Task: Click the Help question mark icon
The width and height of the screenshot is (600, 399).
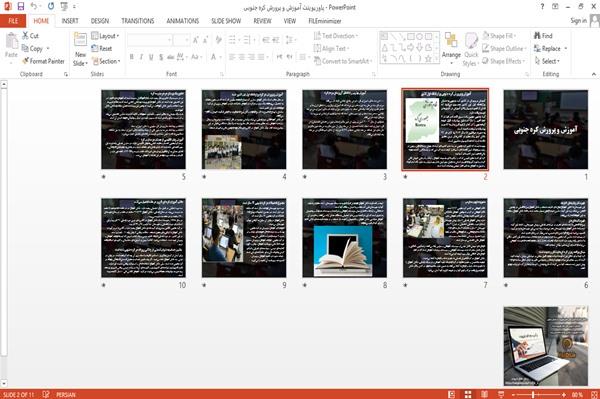Action: tap(542, 7)
